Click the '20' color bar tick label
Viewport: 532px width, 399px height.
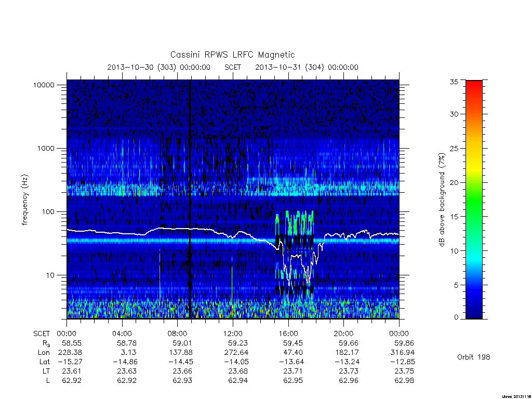[x=454, y=182]
